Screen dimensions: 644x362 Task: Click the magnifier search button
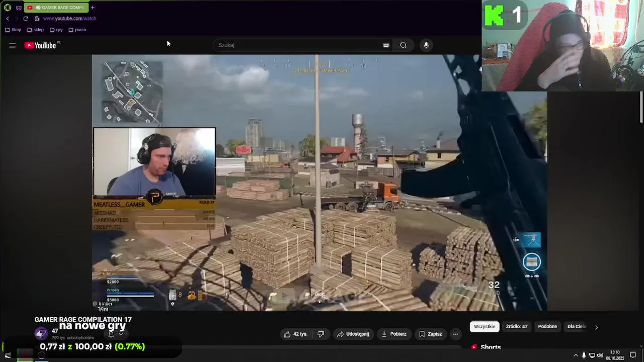pyautogui.click(x=404, y=45)
